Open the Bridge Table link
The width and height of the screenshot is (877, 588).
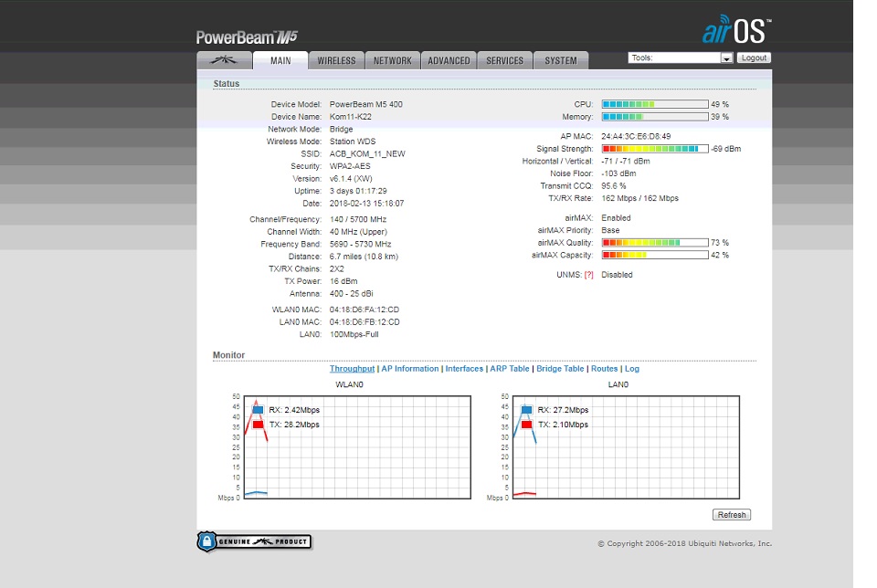pos(560,369)
